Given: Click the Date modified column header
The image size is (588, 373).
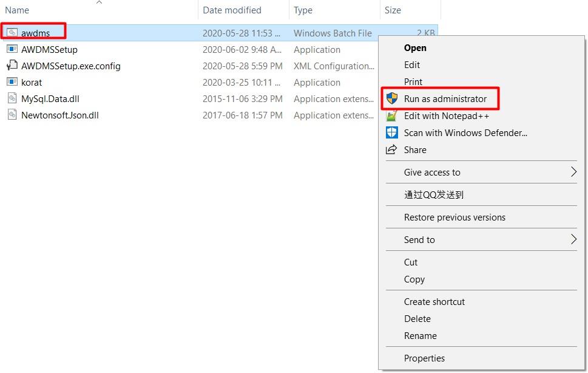Looking at the screenshot, I should coord(232,10).
